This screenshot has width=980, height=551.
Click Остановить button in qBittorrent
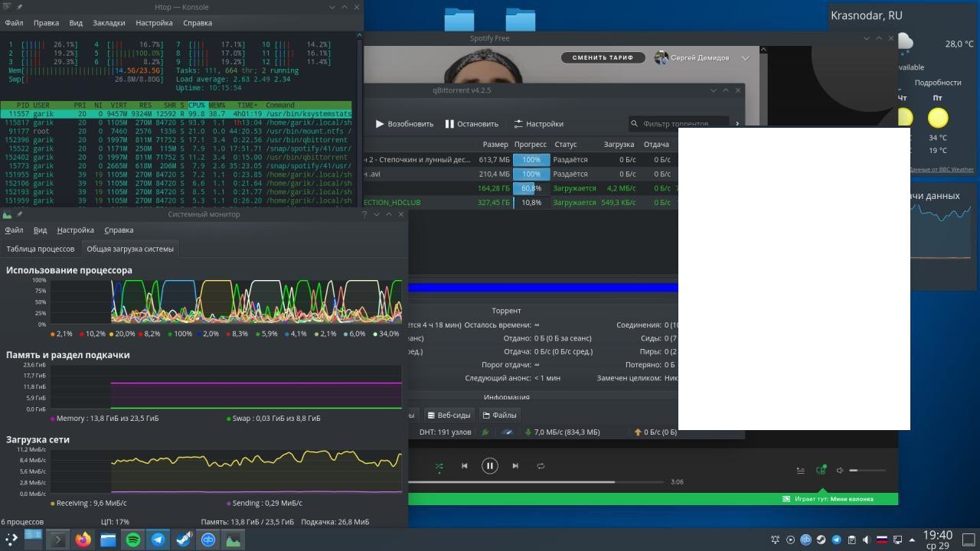click(x=472, y=123)
